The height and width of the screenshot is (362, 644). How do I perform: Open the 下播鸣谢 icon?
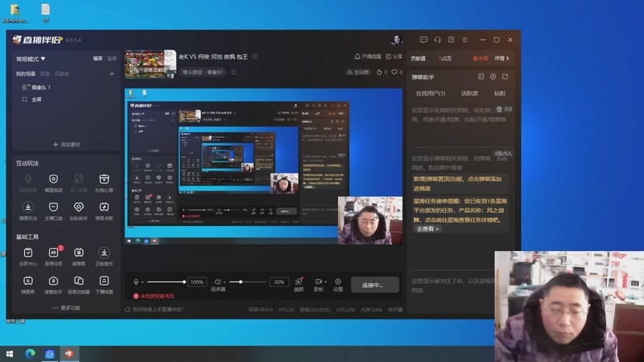[104, 281]
